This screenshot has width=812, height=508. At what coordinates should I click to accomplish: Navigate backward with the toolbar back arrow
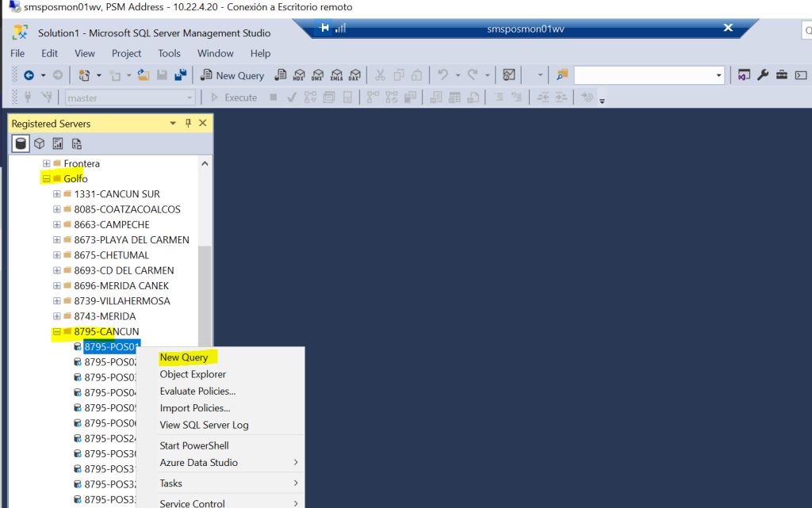pyautogui.click(x=29, y=75)
